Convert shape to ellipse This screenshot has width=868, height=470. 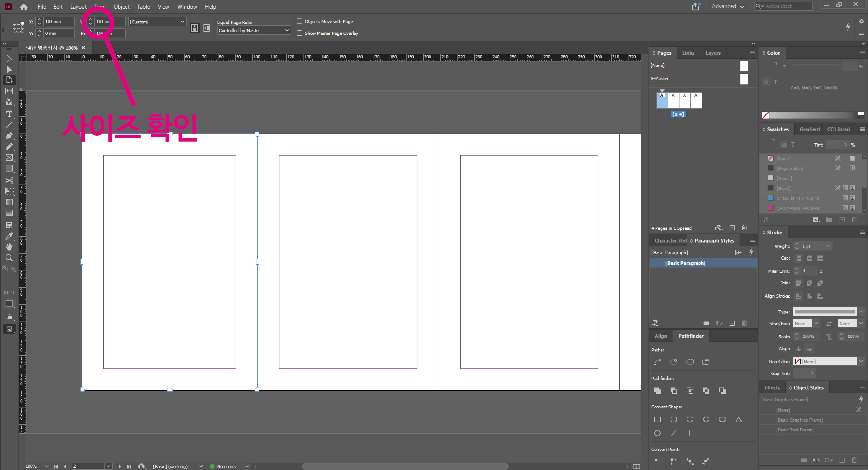coord(722,419)
